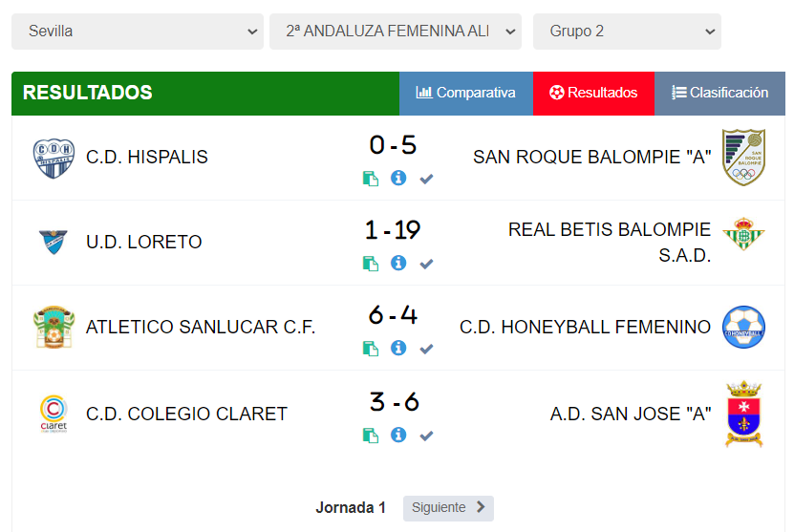Click the C.D. Colegio Claret logo
The height and width of the screenshot is (532, 794).
[54, 415]
